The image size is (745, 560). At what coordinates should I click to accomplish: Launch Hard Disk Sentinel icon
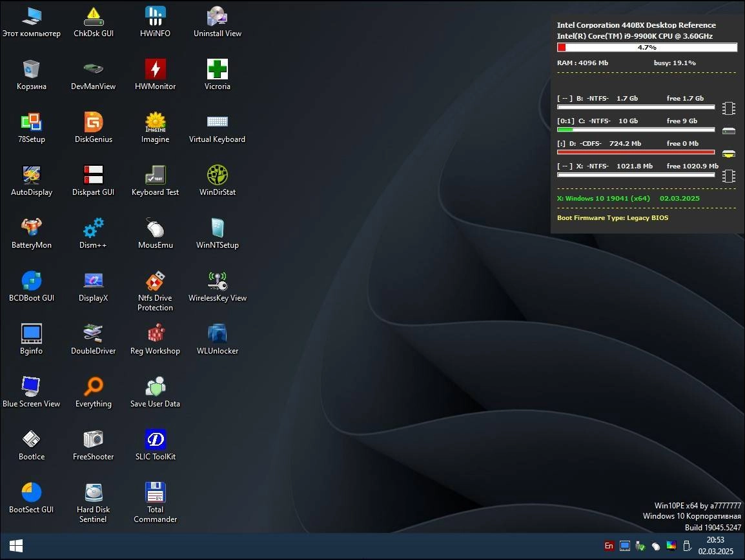(x=94, y=503)
